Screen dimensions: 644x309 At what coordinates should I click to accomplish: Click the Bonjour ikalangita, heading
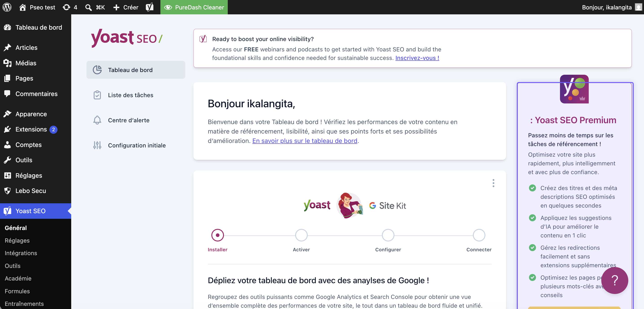click(x=251, y=104)
